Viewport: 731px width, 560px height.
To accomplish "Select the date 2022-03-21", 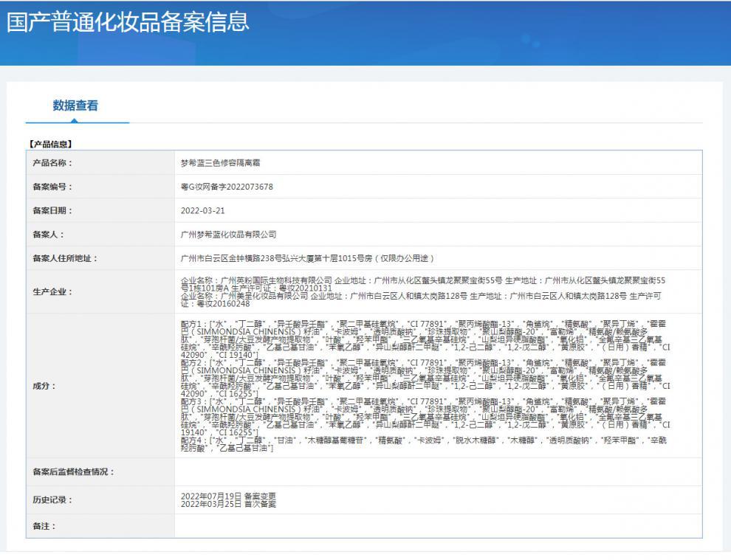I will (203, 210).
